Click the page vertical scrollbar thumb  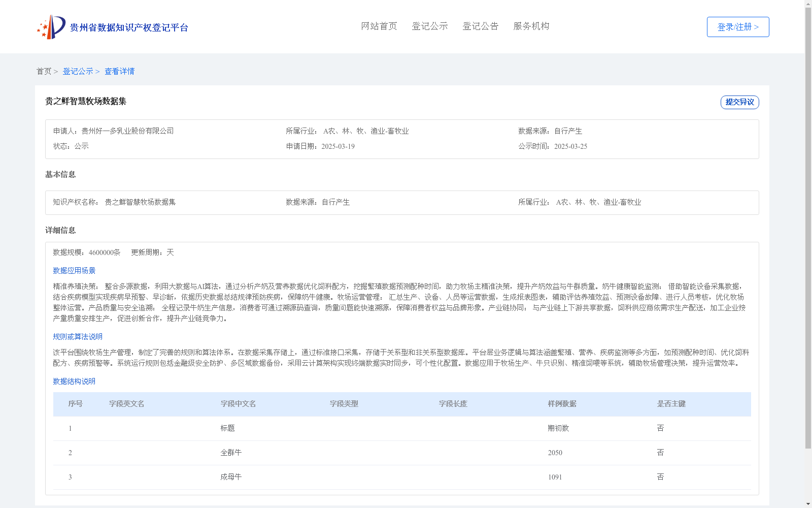[x=808, y=228]
